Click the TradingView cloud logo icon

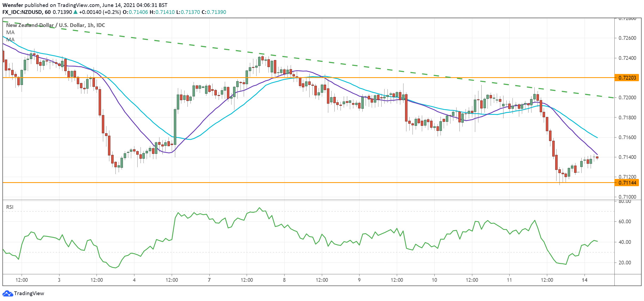(7, 294)
